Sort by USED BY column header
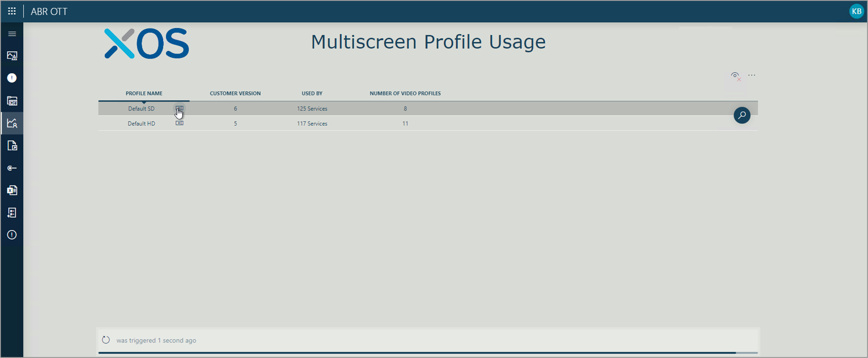868x358 pixels. point(312,94)
